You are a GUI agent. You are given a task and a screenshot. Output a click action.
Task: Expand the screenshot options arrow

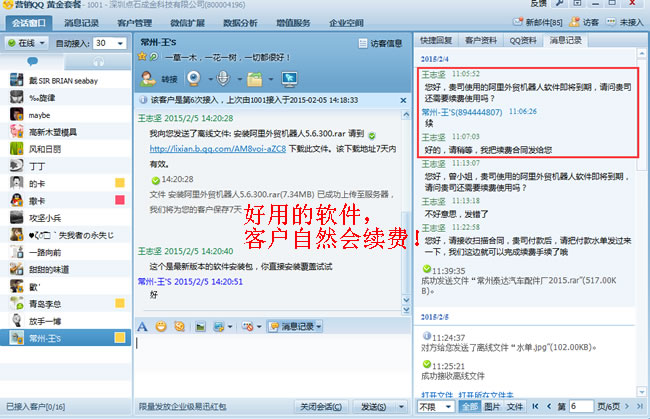tap(230, 327)
